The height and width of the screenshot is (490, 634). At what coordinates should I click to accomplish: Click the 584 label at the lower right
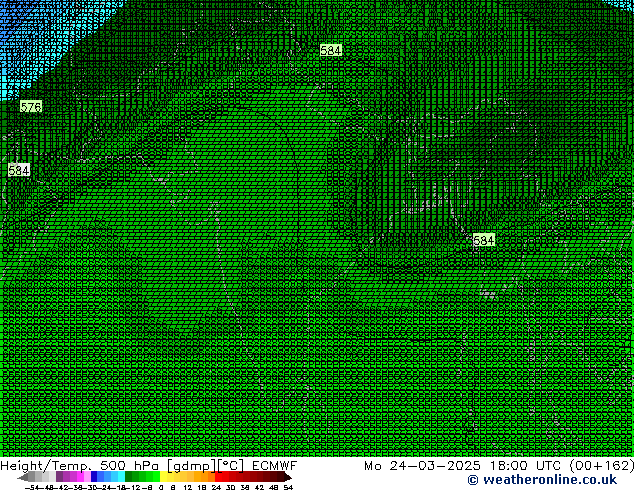[484, 241]
